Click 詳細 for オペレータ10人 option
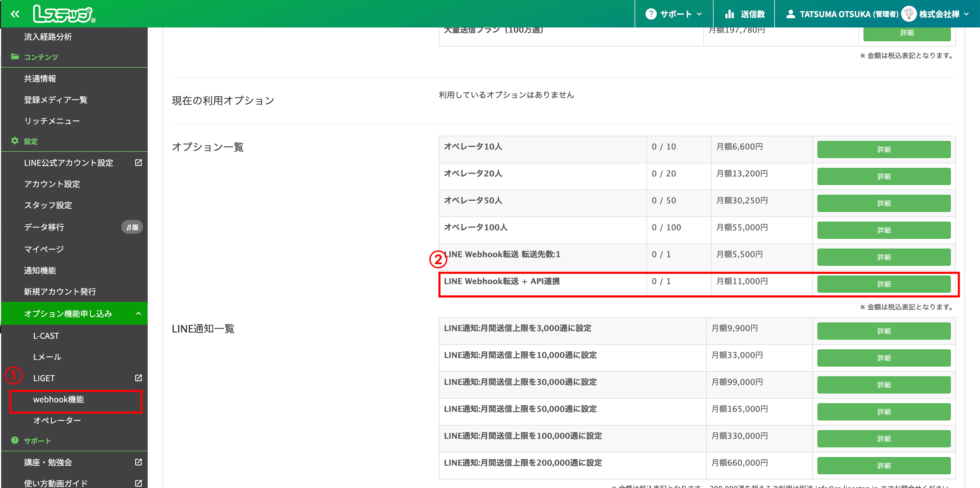Screen dimensions: 980x488 pos(883,149)
